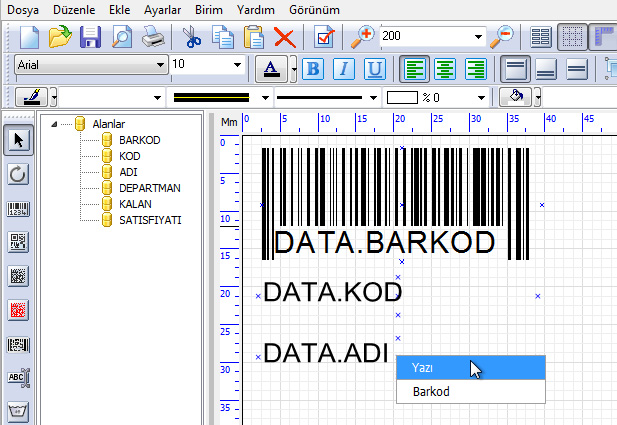
Task: Zoom in with the plus magnifier
Action: click(x=362, y=37)
